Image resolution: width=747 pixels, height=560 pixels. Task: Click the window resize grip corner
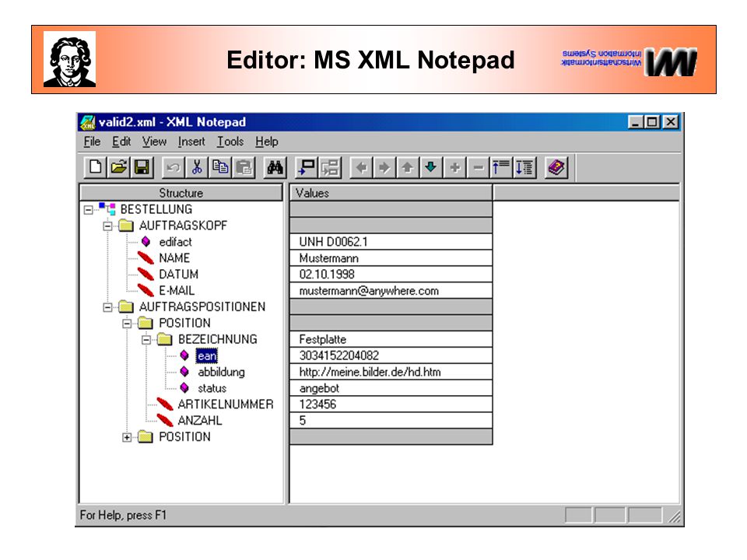pos(674,516)
